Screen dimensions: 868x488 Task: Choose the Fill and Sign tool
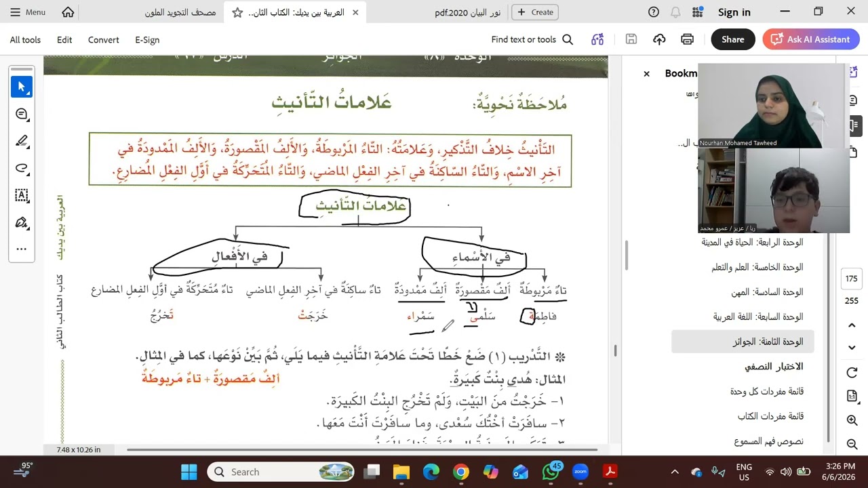21,222
